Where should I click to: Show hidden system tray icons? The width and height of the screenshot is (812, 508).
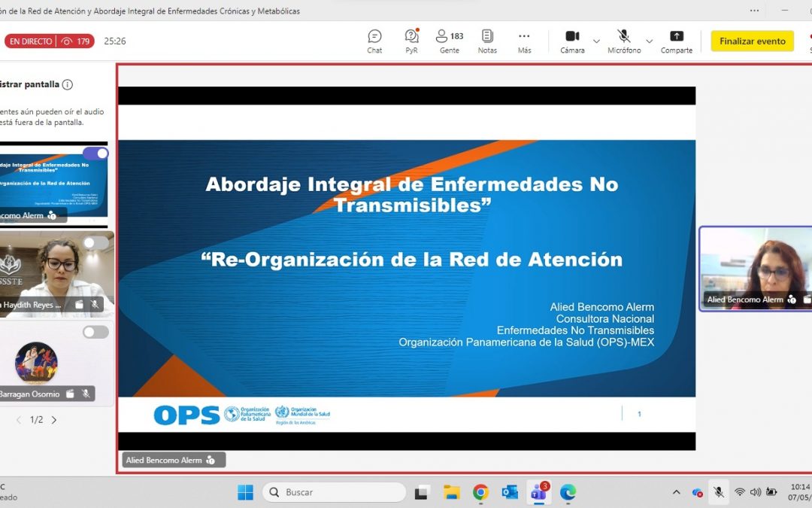677,492
